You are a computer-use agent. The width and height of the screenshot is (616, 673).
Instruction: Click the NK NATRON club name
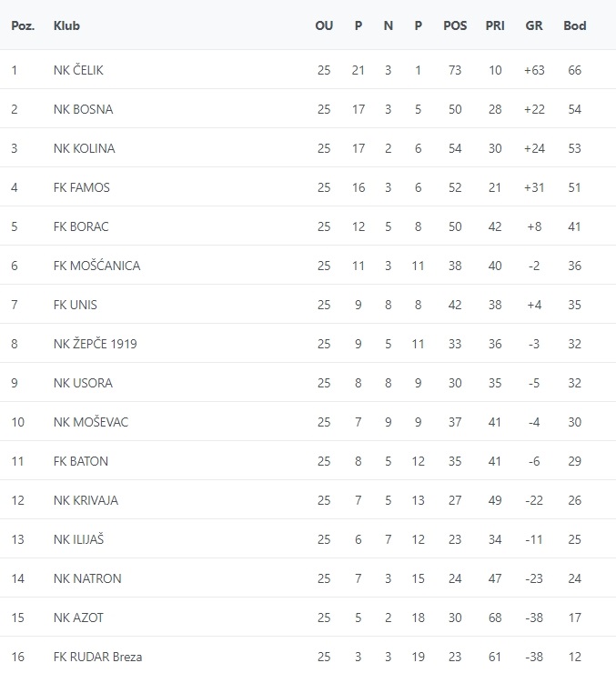pyautogui.click(x=87, y=578)
